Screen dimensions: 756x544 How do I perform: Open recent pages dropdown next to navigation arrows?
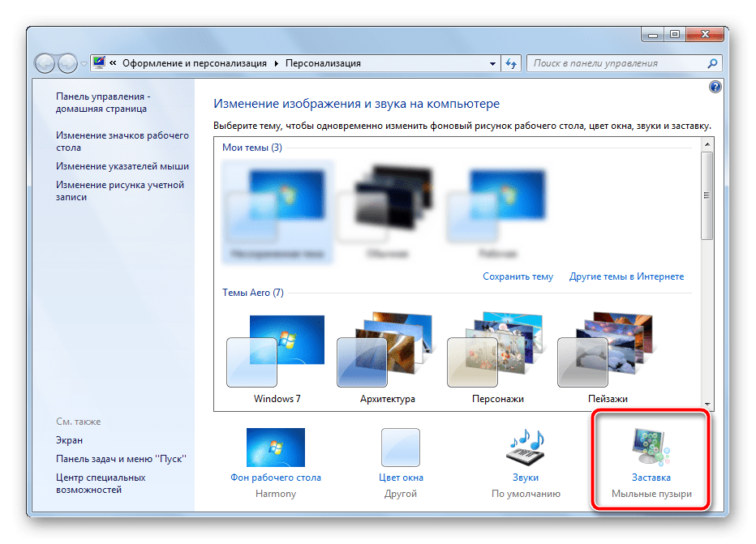[84, 63]
